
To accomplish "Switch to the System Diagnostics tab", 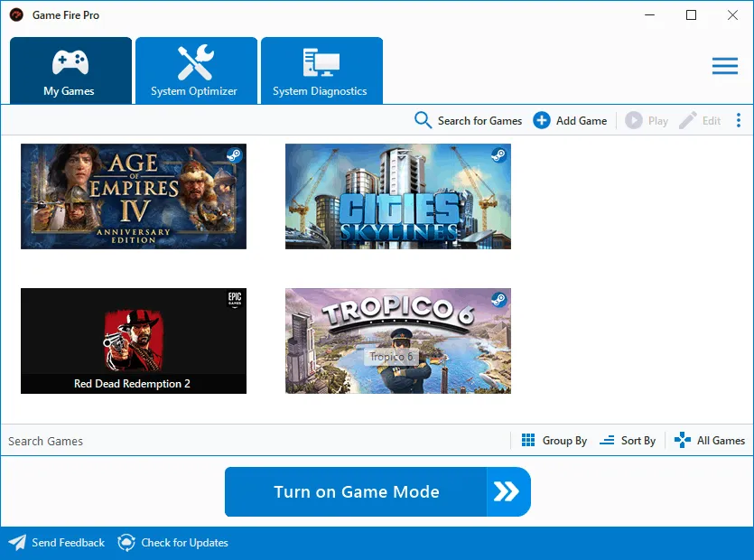I will click(x=321, y=70).
